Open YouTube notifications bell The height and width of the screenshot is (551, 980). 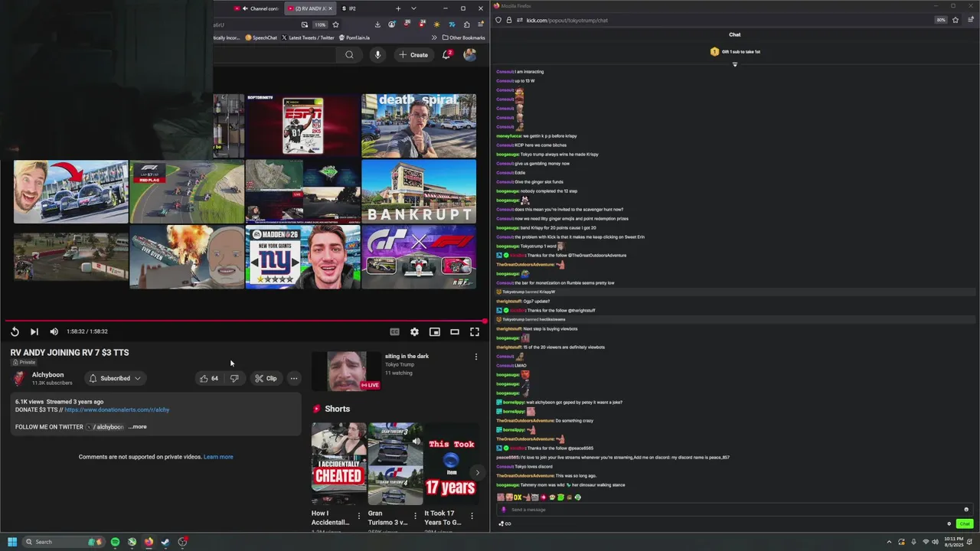446,54
